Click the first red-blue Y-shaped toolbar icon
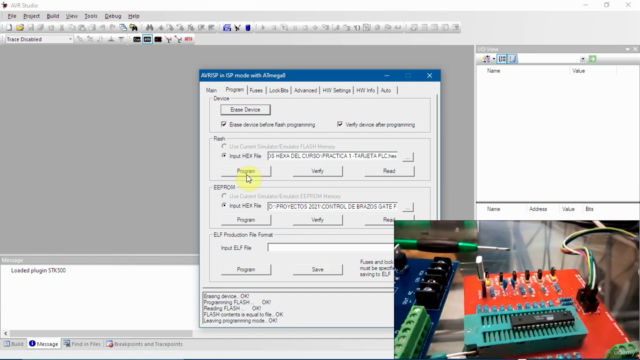 pyautogui.click(x=168, y=39)
